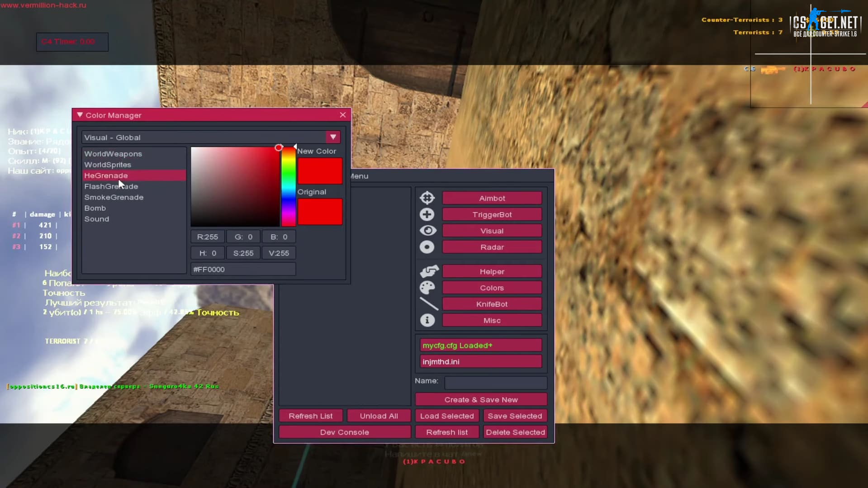868x488 pixels.
Task: Click the S:255 saturation value field
Action: point(243,253)
